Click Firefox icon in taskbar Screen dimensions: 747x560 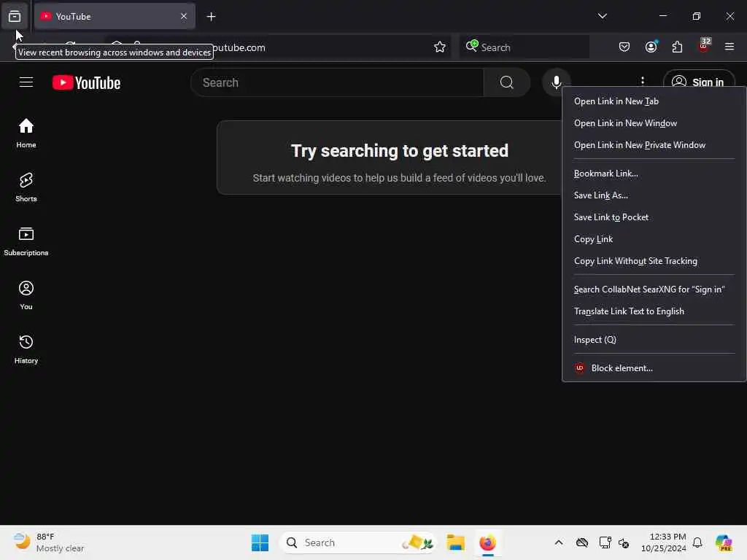pyautogui.click(x=487, y=542)
